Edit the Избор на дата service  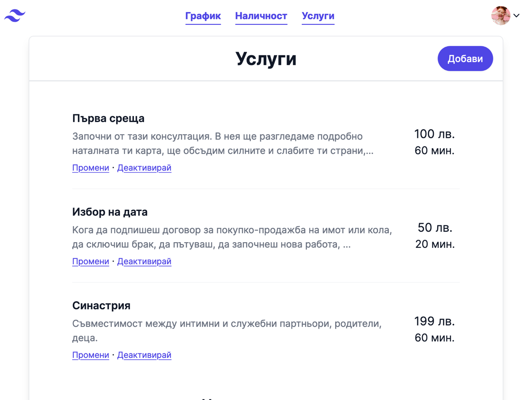[90, 261]
